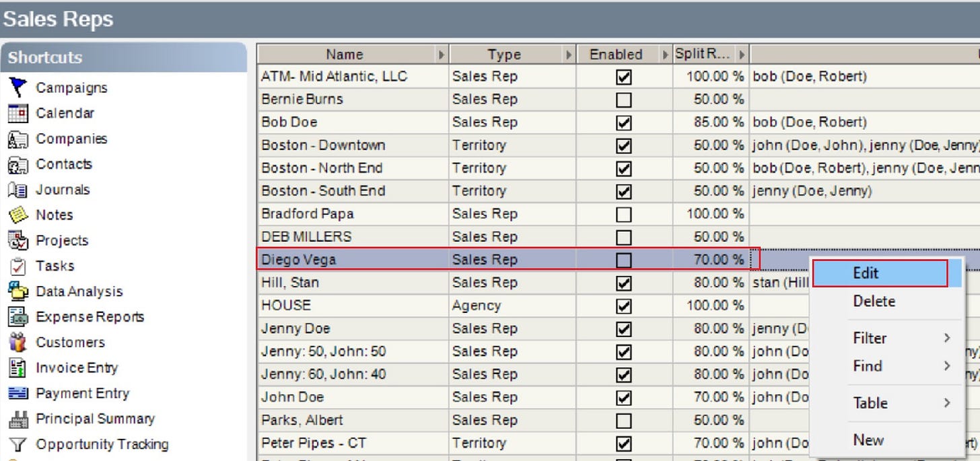
Task: Toggle Enabled for Boston - Downtown
Action: [624, 145]
